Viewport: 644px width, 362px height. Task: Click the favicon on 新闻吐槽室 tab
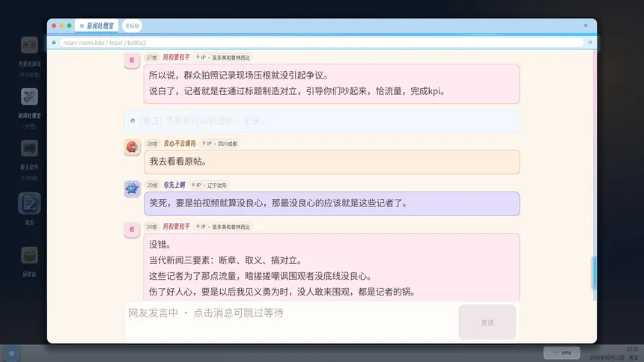pyautogui.click(x=82, y=26)
